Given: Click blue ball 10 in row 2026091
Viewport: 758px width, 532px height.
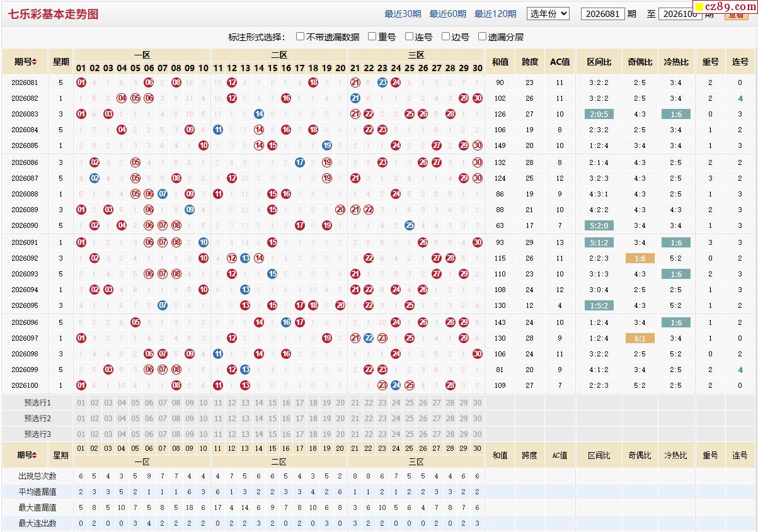Looking at the screenshot, I should 204,242.
